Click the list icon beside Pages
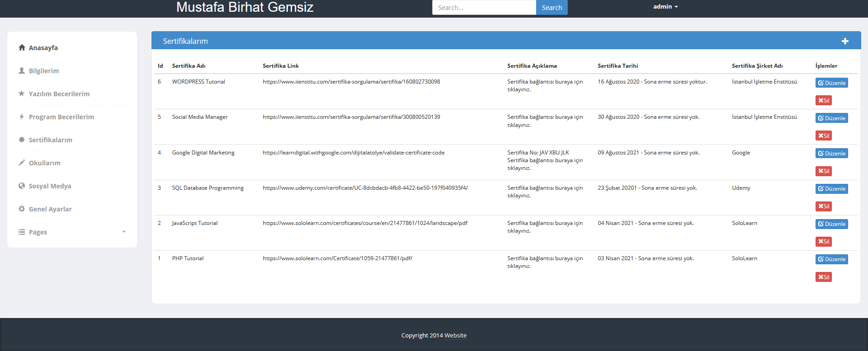 coord(22,232)
